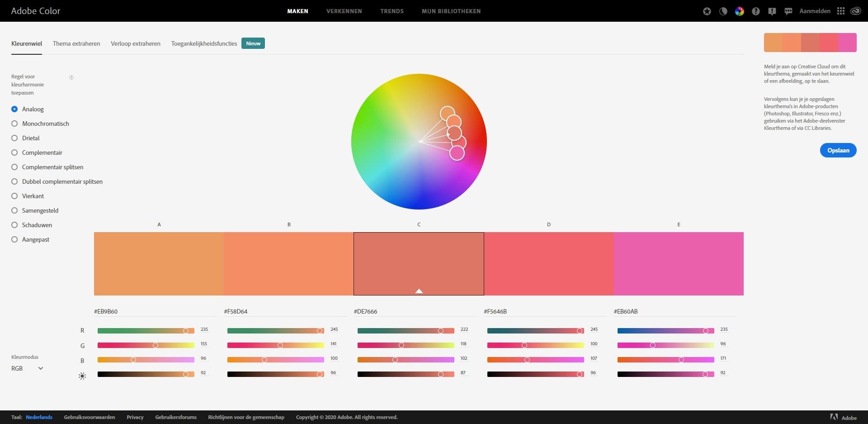Open help via the question mark icon
The width and height of the screenshot is (868, 424).
[x=756, y=11]
